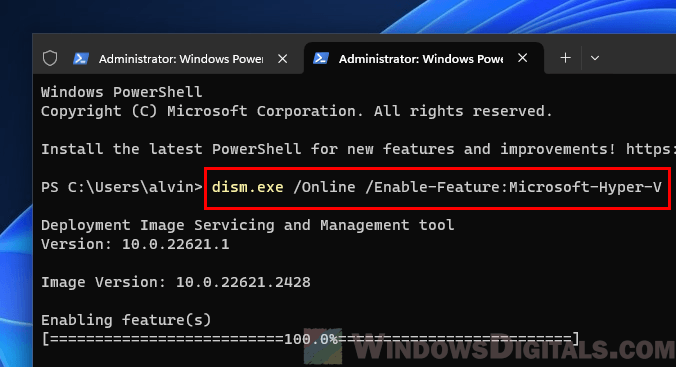Click 'Version: 10.0.22621.1' line
The width and height of the screenshot is (676, 367).
click(135, 244)
